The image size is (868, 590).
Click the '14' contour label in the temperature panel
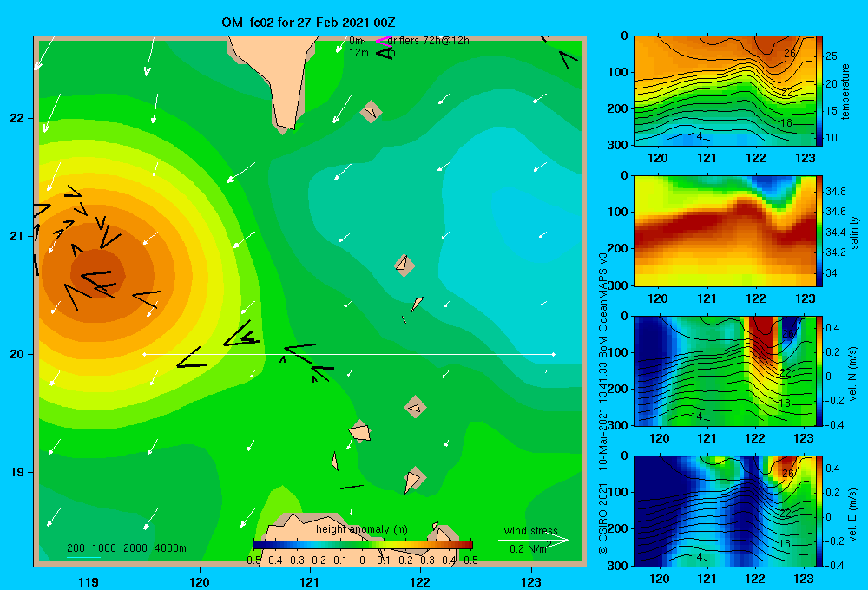[696, 135]
